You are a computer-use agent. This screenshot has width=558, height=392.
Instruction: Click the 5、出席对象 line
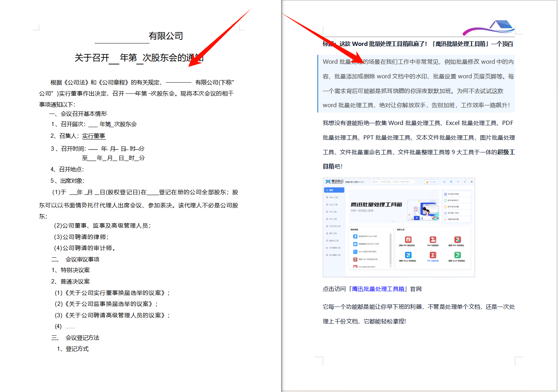[67, 181]
